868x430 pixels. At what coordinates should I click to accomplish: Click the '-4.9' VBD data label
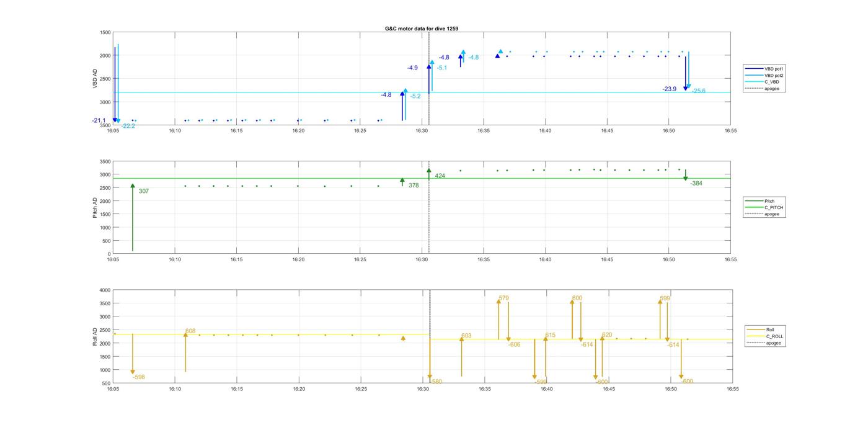tap(412, 68)
